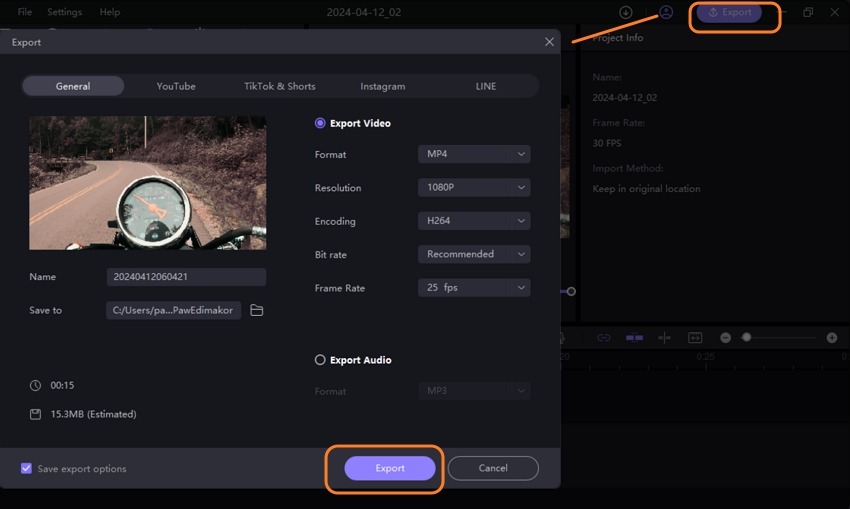
Task: Click the timeline zoom in plus icon
Action: click(x=832, y=338)
